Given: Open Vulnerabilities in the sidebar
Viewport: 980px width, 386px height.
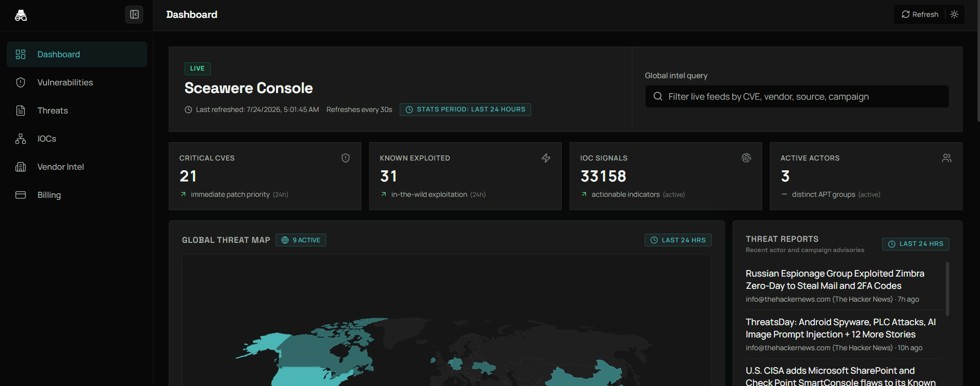Looking at the screenshot, I should point(77,82).
